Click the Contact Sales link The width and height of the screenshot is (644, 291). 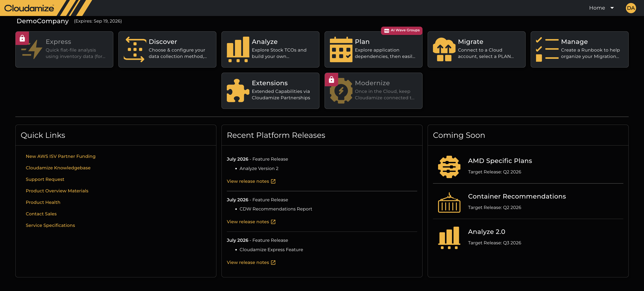tap(41, 214)
